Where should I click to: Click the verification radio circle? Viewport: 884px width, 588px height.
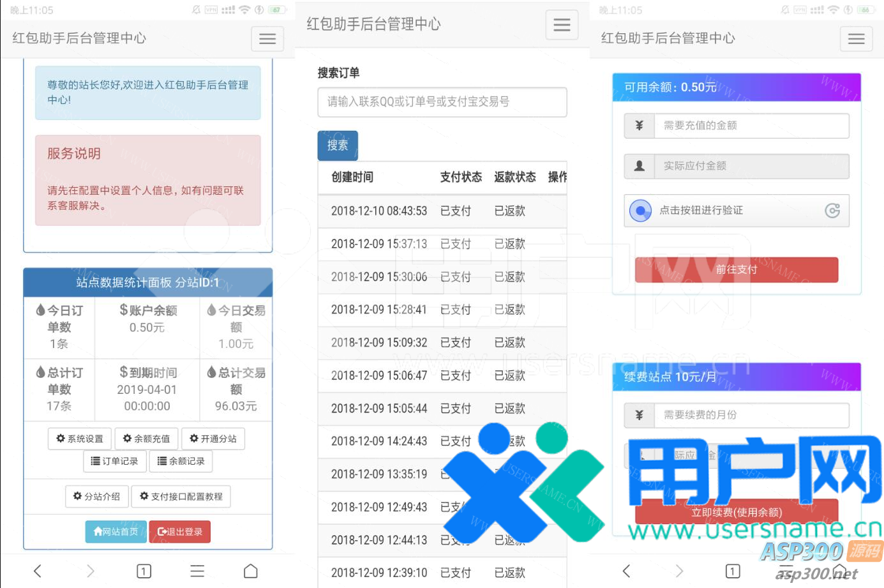(x=640, y=211)
